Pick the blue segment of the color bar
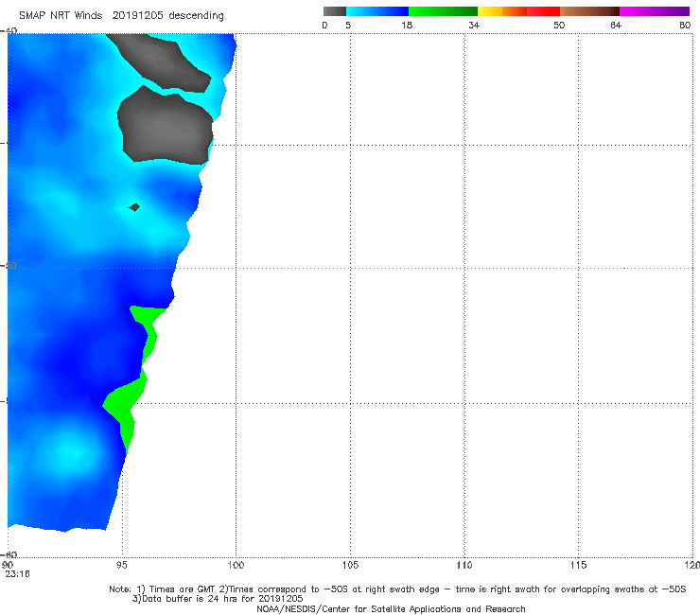This screenshot has height=615, width=700. click(377, 11)
